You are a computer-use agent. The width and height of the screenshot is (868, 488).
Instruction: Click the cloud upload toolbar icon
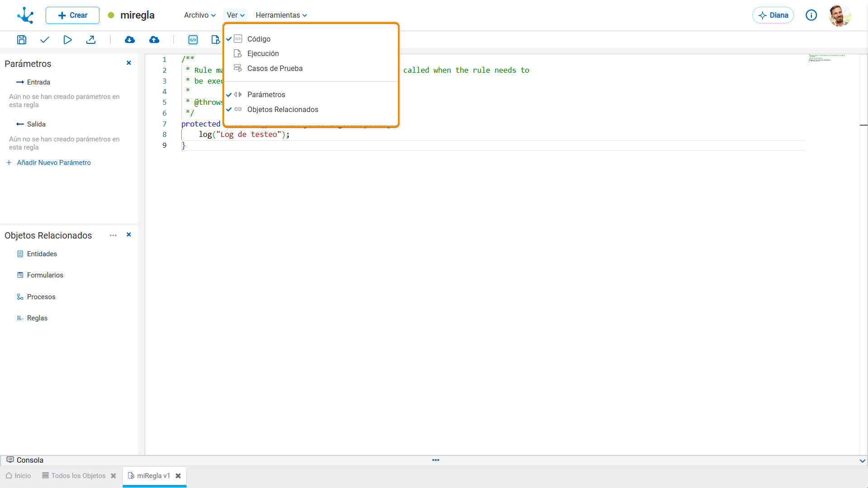154,40
